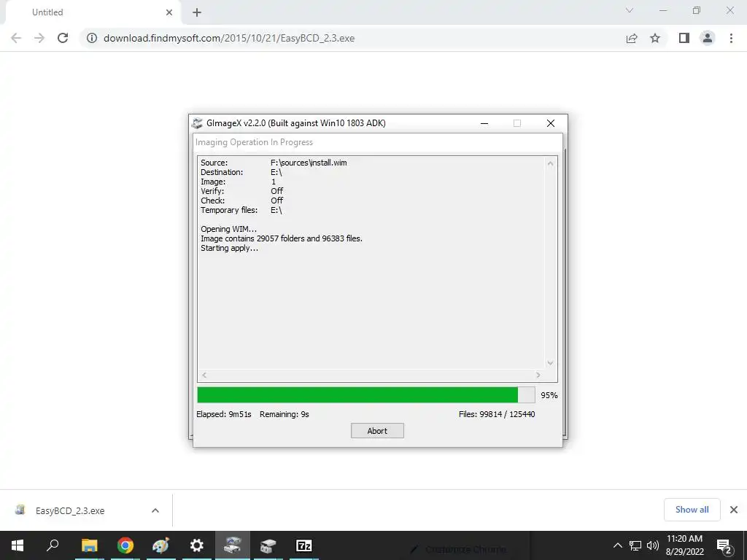Open second disk tool taskbar icon

(x=268, y=545)
